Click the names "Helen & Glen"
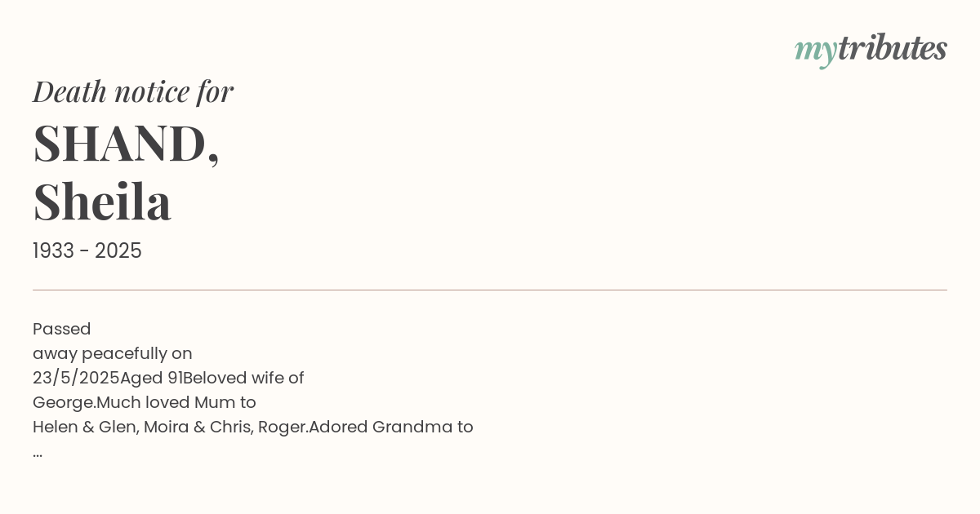980x514 pixels. pyautogui.click(x=84, y=427)
